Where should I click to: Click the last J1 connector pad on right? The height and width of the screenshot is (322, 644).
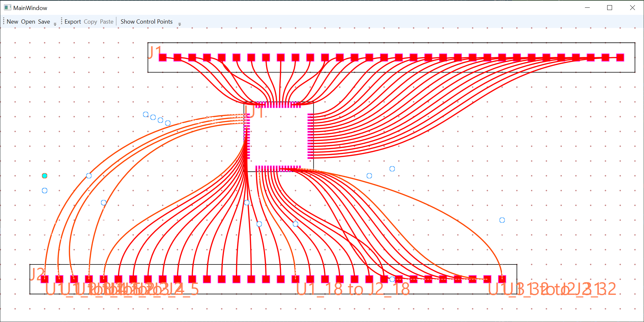click(x=620, y=58)
